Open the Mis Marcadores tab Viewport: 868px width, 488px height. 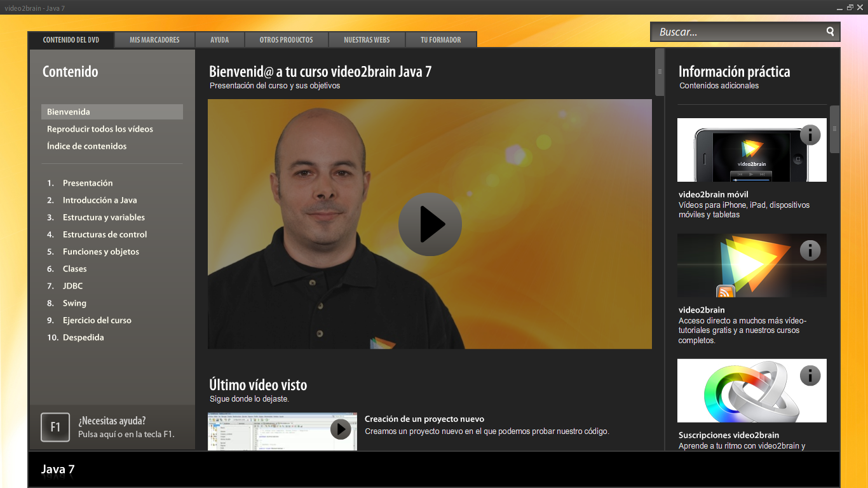[154, 39]
